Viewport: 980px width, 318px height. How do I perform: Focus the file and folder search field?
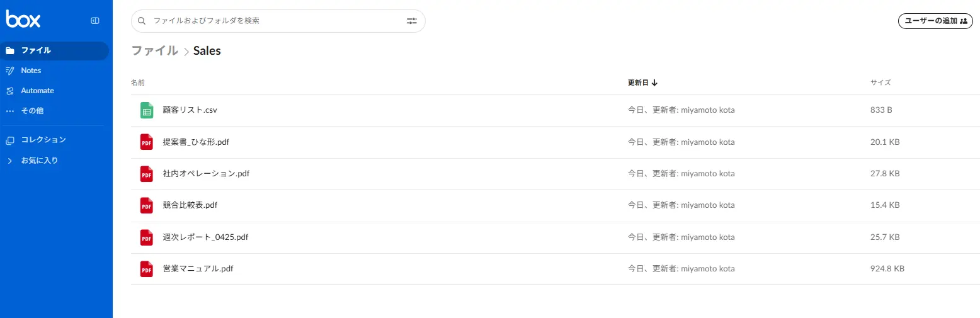(278, 21)
